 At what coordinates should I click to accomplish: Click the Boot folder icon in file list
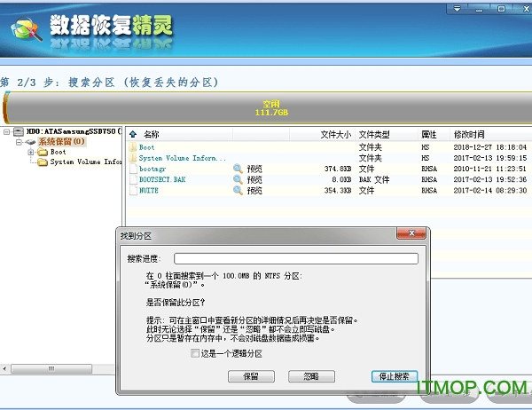click(133, 147)
